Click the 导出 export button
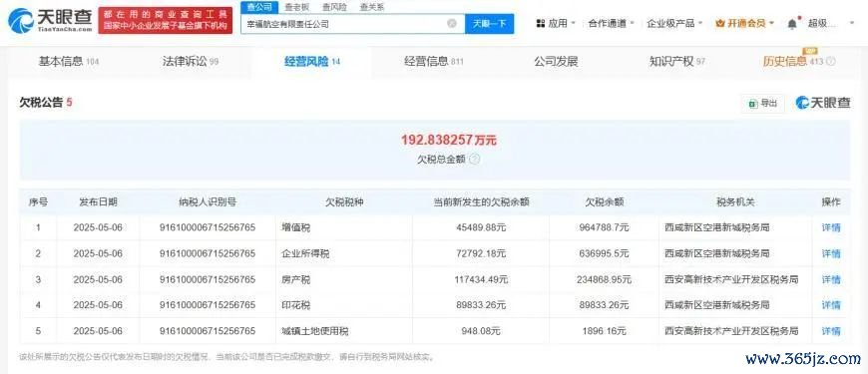 tap(763, 103)
